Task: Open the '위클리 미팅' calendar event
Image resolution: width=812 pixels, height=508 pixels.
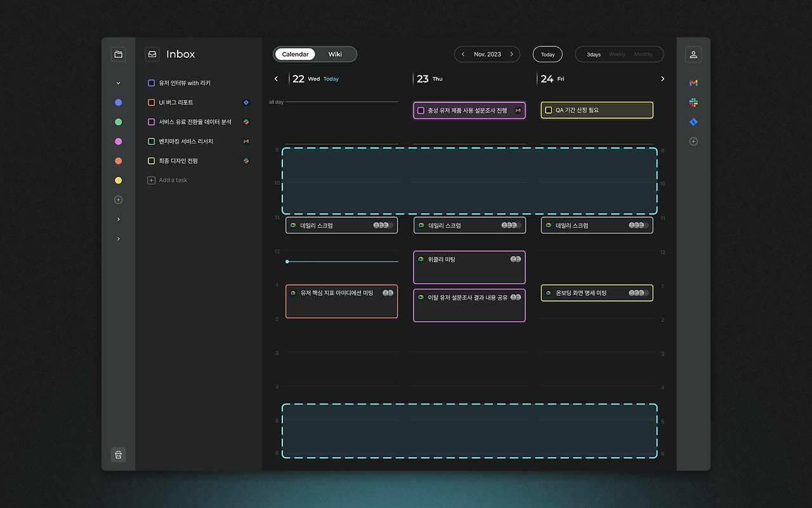Action: tap(469, 267)
